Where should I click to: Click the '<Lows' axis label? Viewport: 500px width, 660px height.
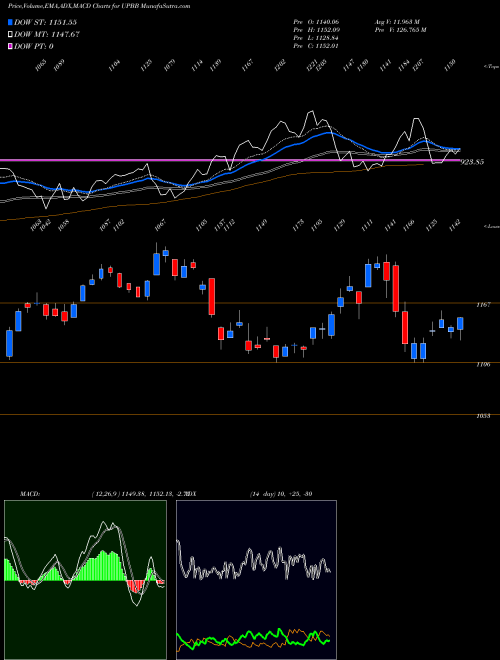point(491,226)
